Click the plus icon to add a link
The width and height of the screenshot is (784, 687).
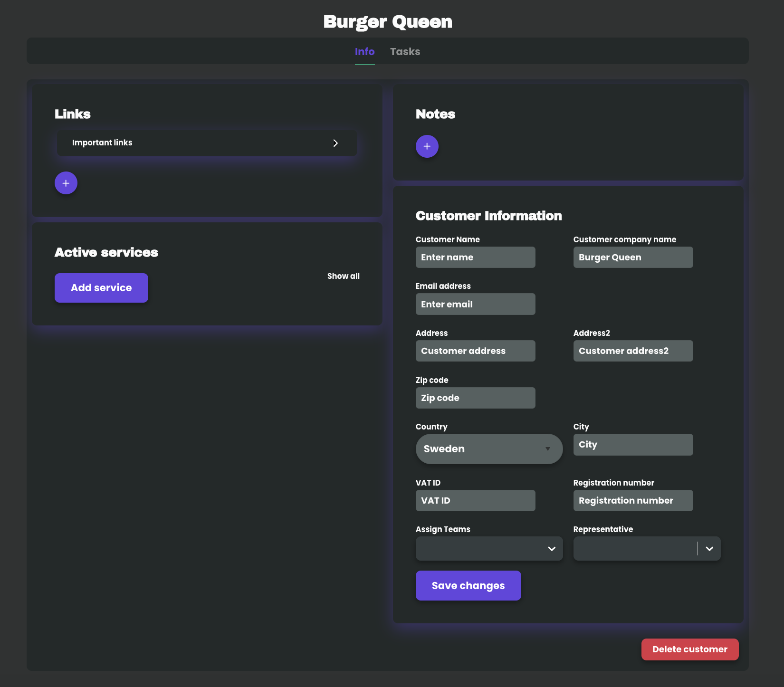coord(65,182)
